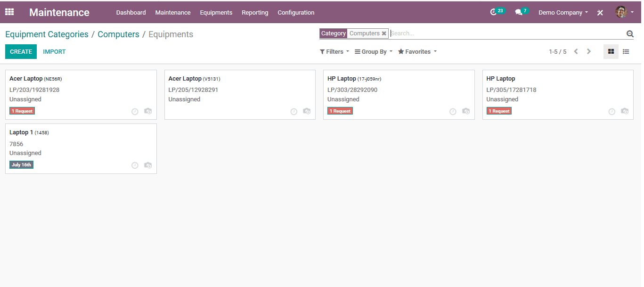Click serial LP/203/19281928
The image size is (644, 287).
click(x=34, y=90)
